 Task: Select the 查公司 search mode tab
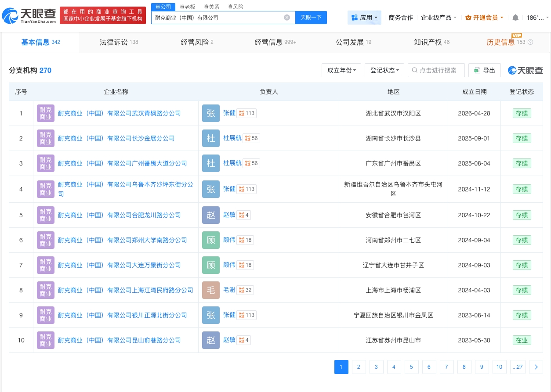click(163, 7)
